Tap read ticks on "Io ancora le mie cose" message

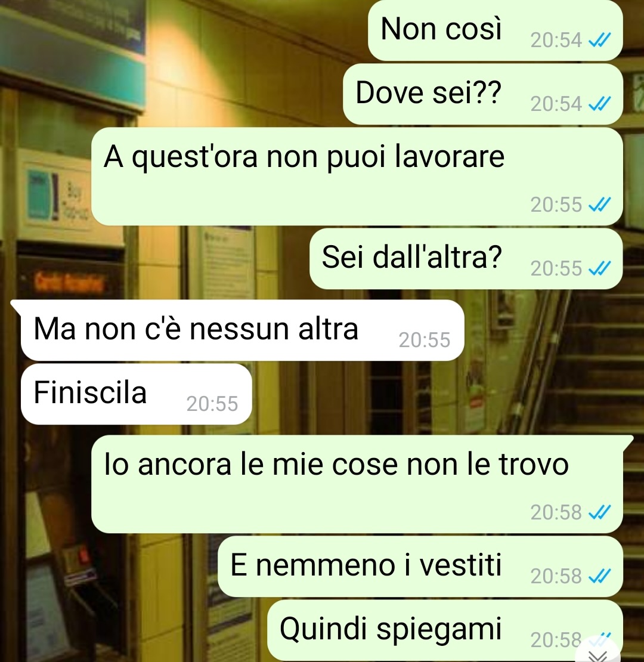coord(600,512)
